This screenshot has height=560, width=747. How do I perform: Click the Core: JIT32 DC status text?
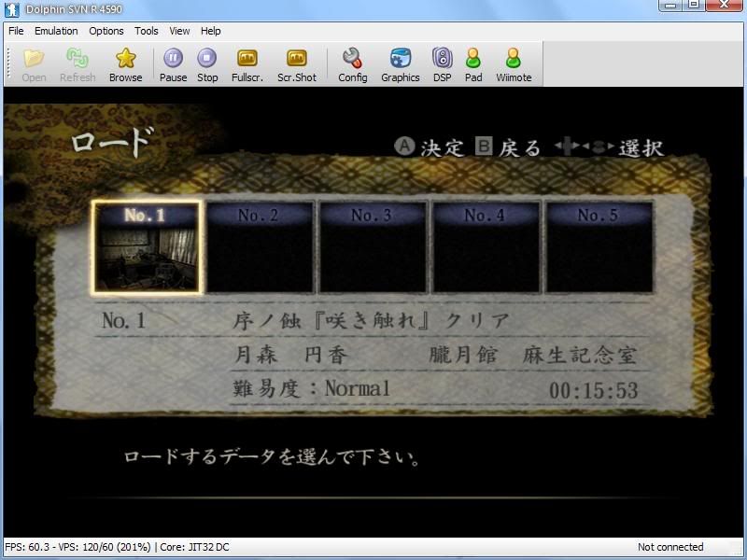(x=194, y=547)
